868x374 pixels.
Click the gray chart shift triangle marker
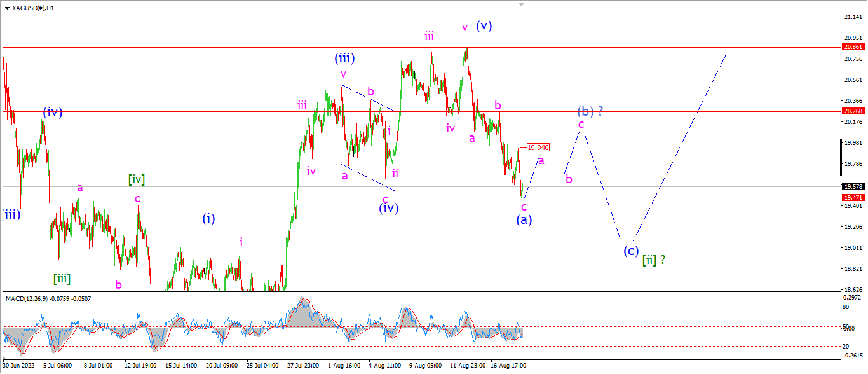(522, 4)
